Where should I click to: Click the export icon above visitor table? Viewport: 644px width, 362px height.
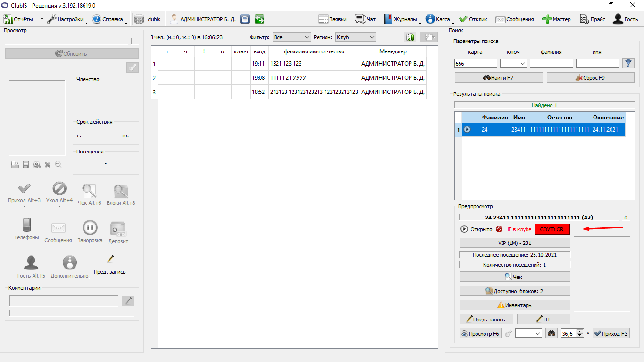[410, 37]
